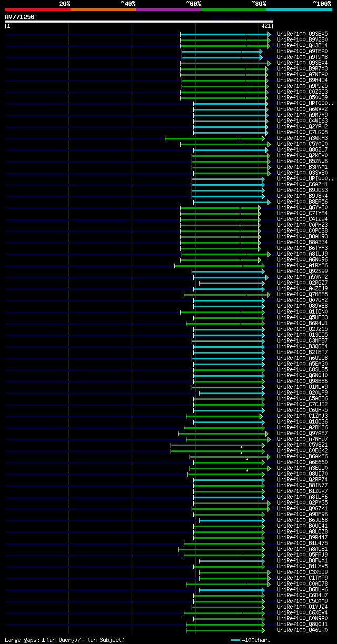This screenshot has width=337, height=644.
Task: Select the UniRef100_C5Y0C0 label
Action: 302,144
